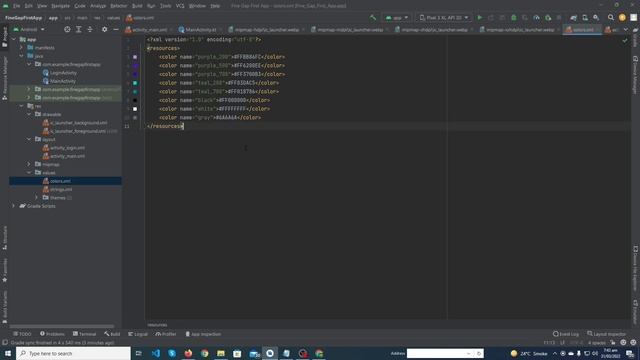The image size is (640, 360).
Task: Open Firefox from the taskbar
Action: [188, 353]
